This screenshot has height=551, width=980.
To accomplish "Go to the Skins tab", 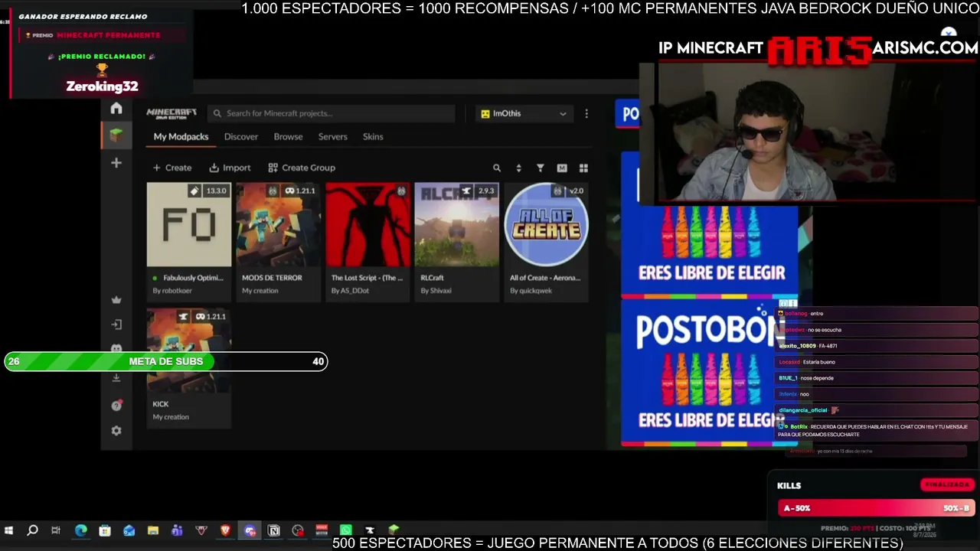I will (373, 137).
